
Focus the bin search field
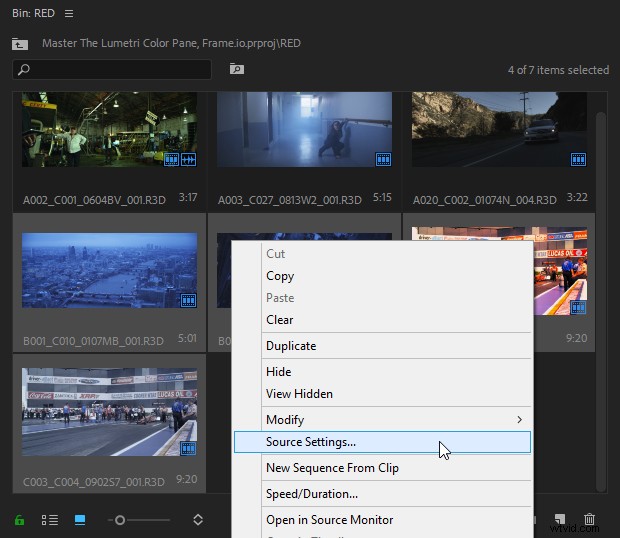tap(112, 70)
